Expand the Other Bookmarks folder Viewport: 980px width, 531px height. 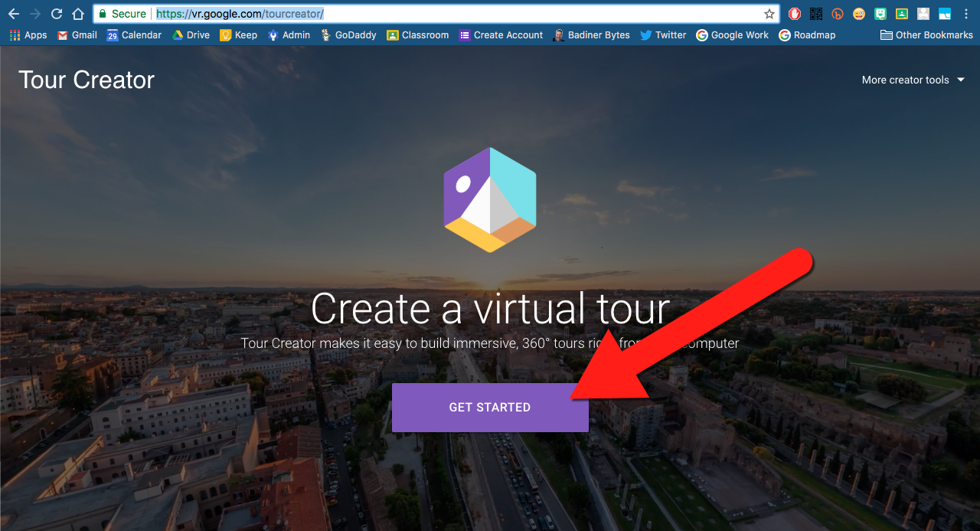click(926, 35)
